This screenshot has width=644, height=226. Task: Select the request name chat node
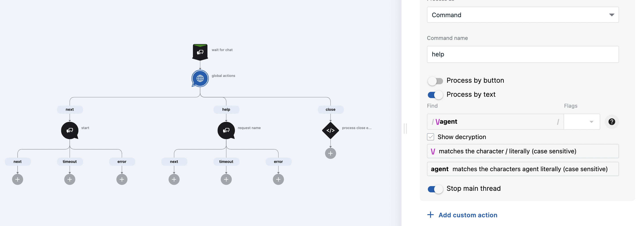[226, 130]
